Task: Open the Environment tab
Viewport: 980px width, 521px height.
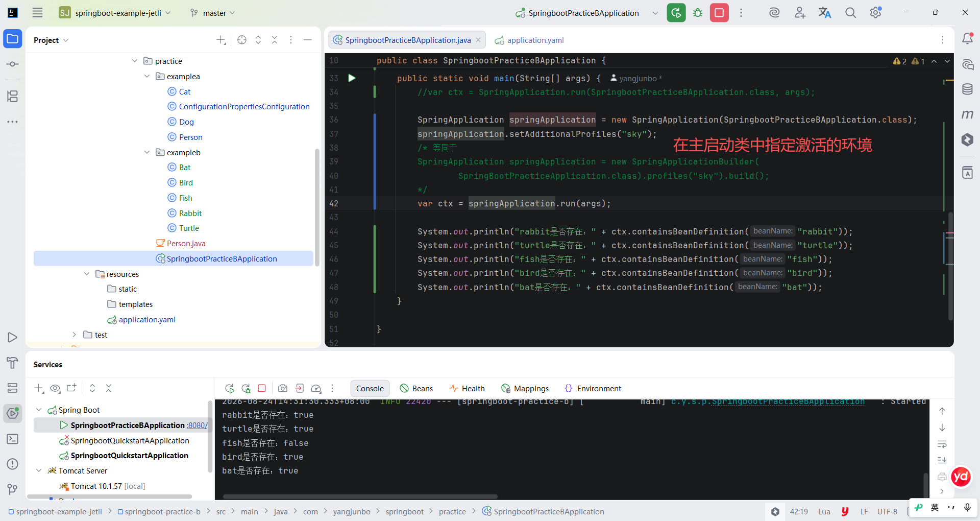Action: (x=593, y=389)
